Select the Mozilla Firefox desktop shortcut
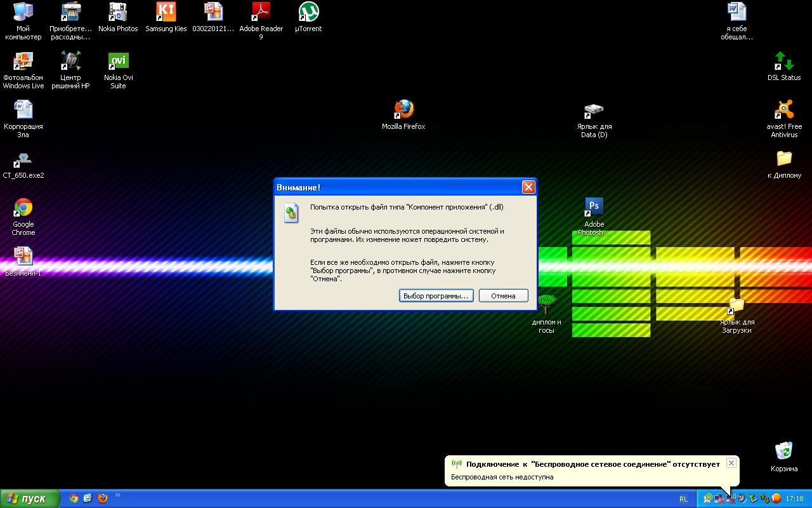The height and width of the screenshot is (508, 812). (403, 110)
